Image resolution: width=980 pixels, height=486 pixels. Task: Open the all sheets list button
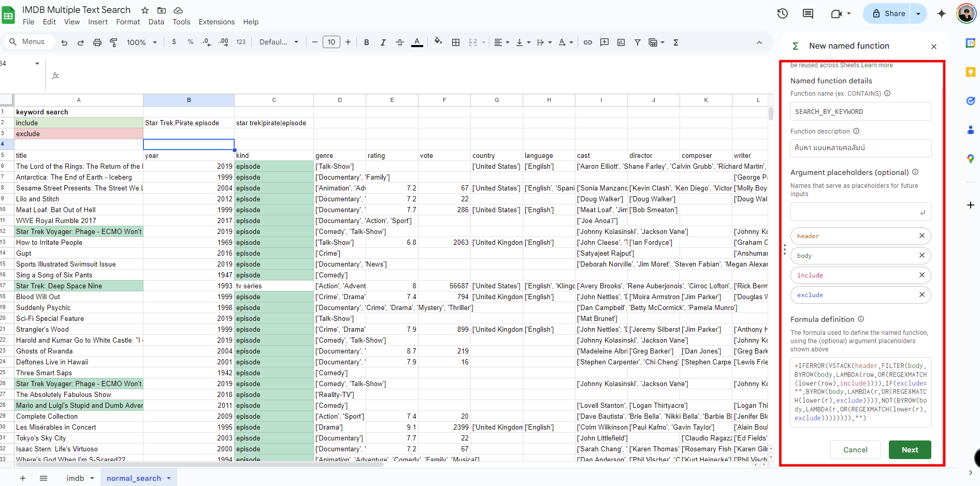44,478
